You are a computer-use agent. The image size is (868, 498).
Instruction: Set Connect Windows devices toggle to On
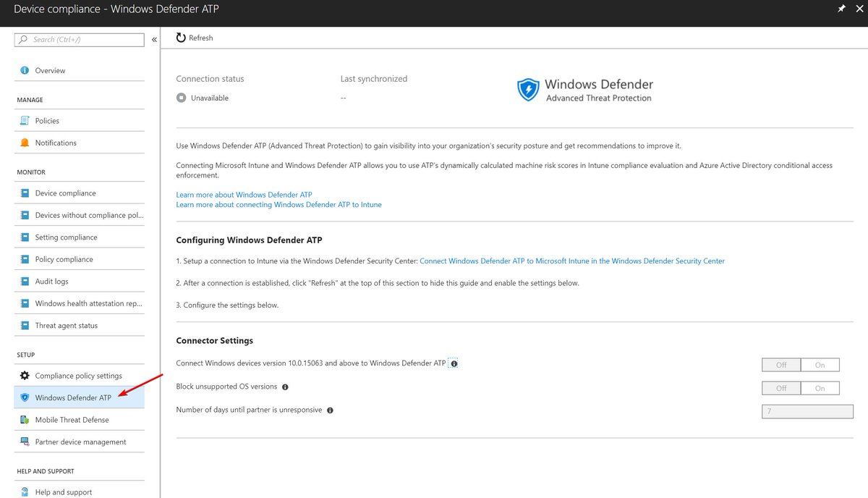click(x=820, y=365)
